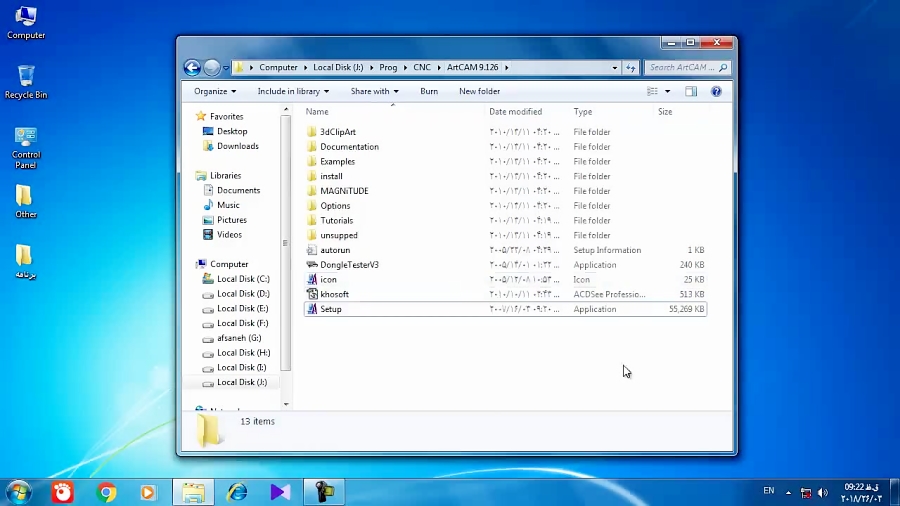Expand the view options dropdown arrow
900x506 pixels.
(x=668, y=91)
